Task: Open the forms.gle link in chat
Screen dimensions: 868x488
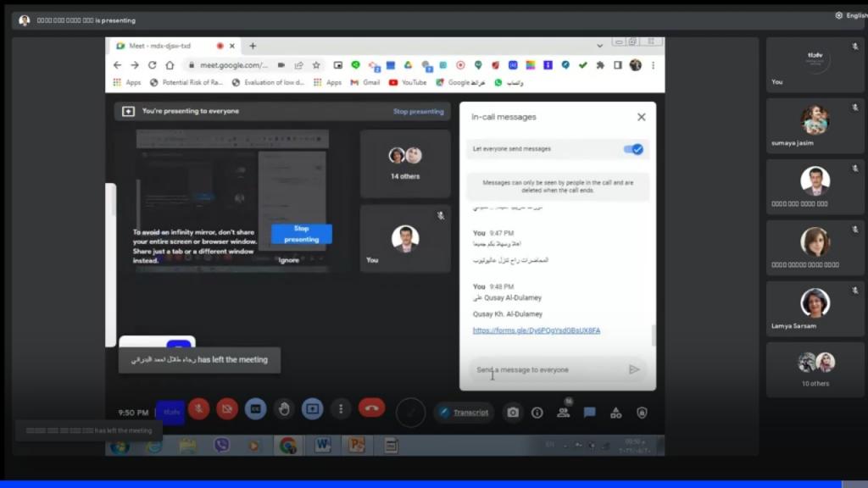Action: (x=536, y=330)
